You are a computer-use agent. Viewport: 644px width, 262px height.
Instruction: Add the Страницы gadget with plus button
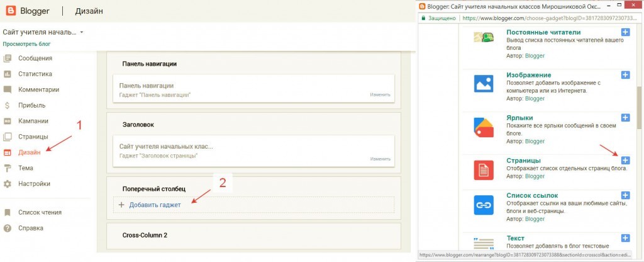625,161
